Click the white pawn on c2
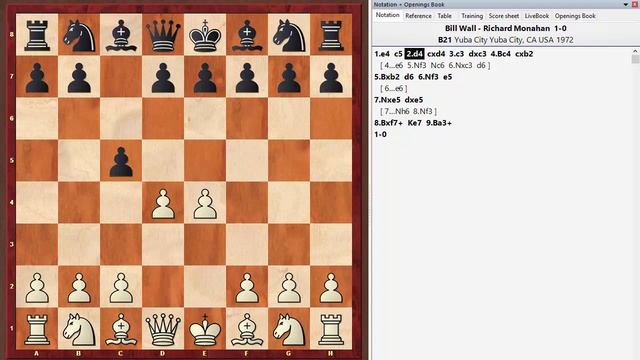Screen dimensions: 640x360 coord(121,287)
